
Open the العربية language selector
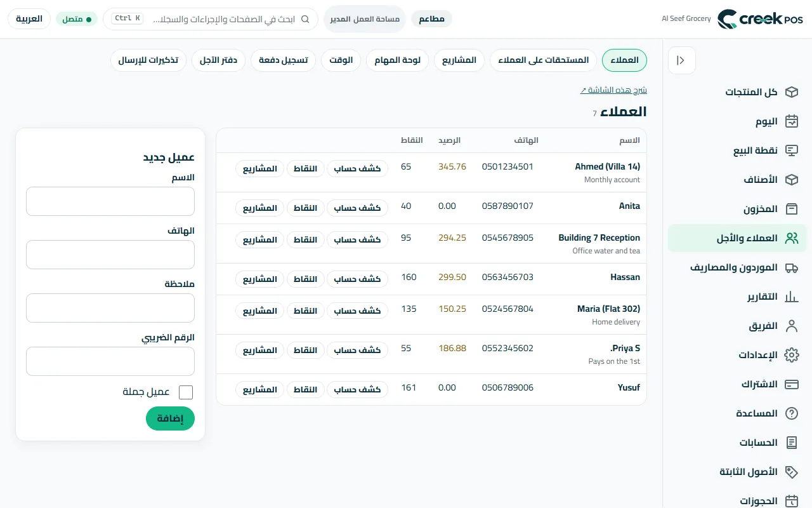[x=29, y=19]
